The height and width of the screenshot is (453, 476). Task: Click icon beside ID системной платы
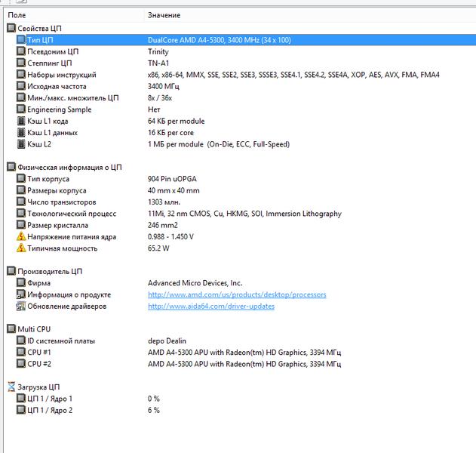coord(21,341)
